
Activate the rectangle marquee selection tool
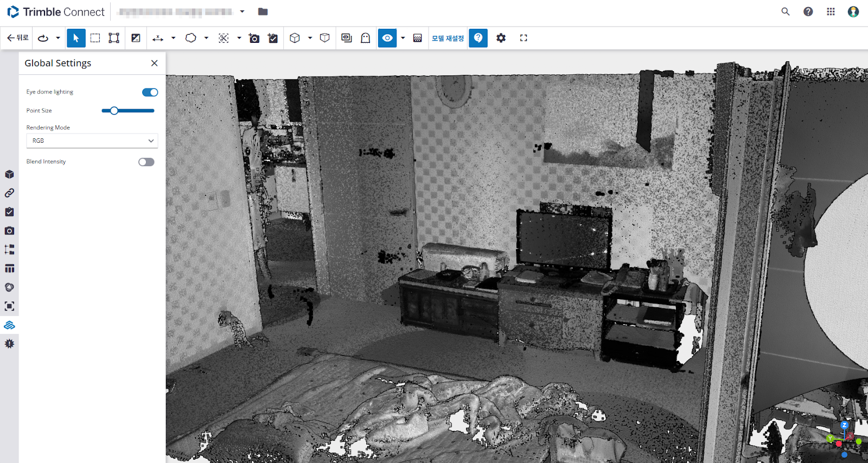(x=95, y=38)
